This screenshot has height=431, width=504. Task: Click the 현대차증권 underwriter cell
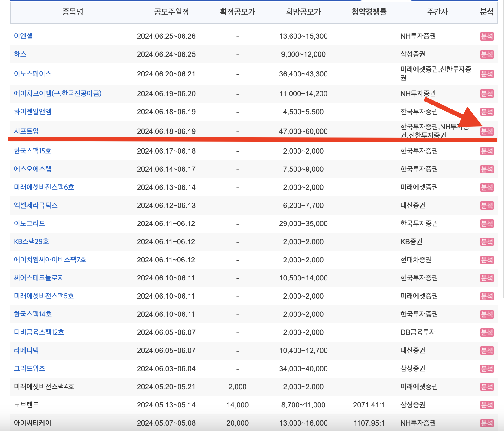point(416,260)
